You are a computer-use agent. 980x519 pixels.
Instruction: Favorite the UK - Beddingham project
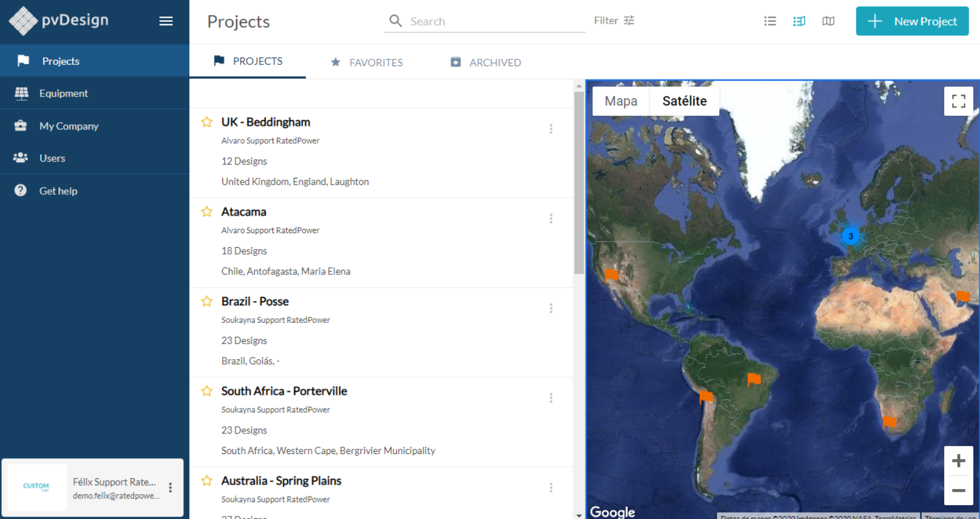[207, 122]
